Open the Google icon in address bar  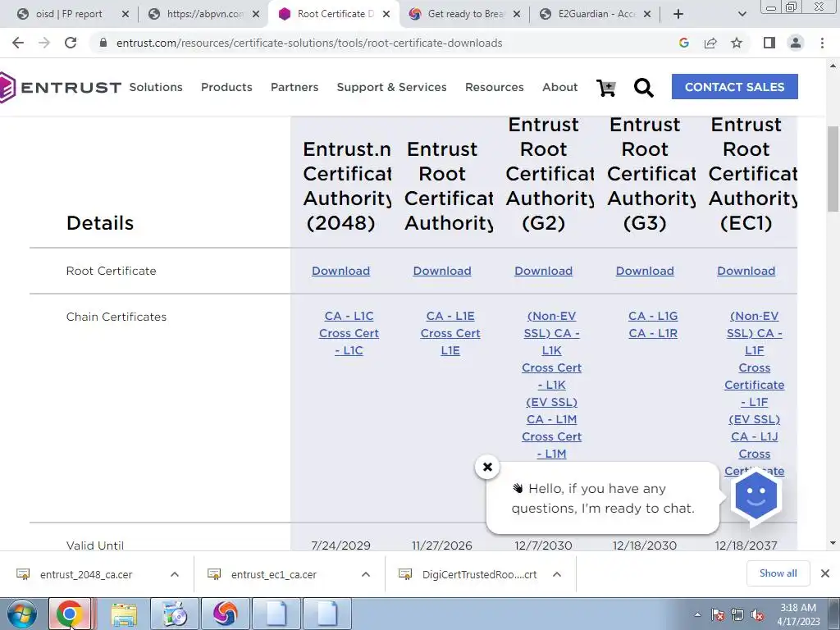[x=683, y=43]
